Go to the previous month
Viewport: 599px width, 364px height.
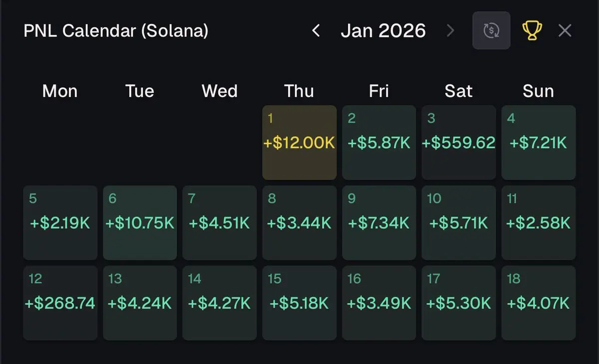tap(315, 31)
